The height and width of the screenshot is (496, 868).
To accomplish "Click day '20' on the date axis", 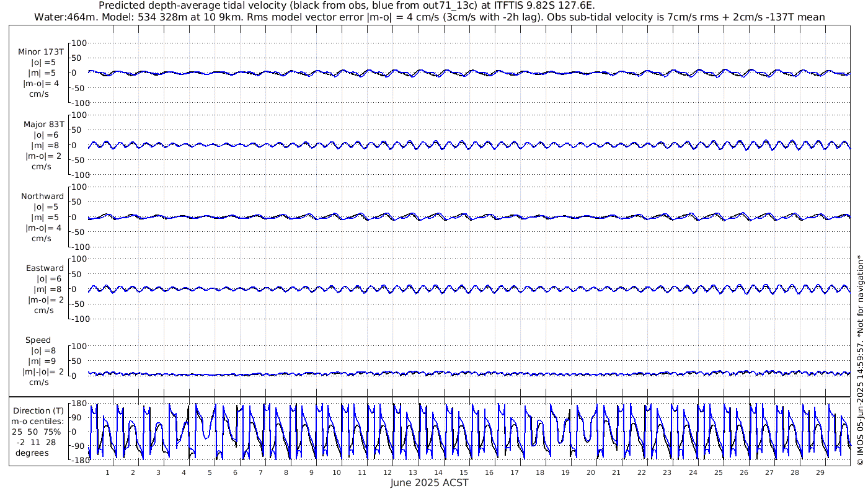I will pyautogui.click(x=591, y=472).
